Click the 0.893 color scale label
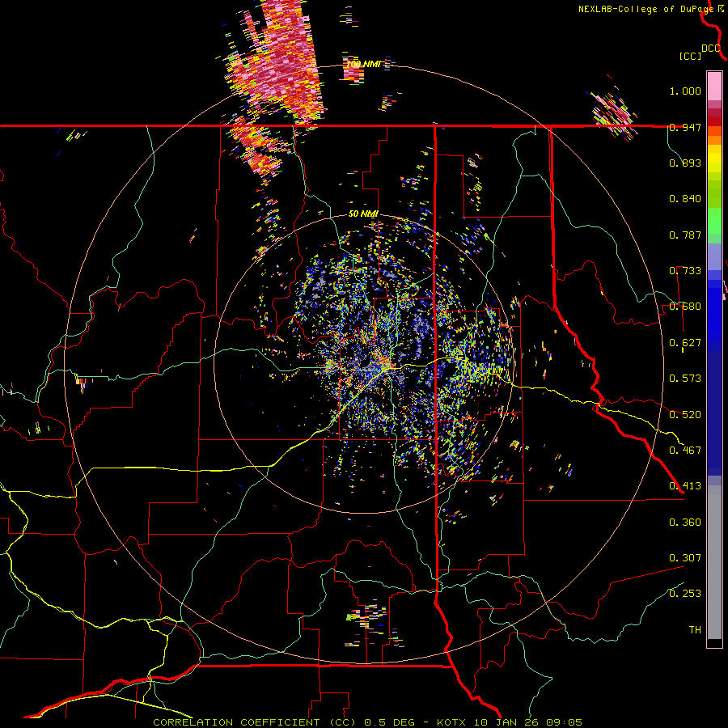The height and width of the screenshot is (728, 728). (685, 163)
